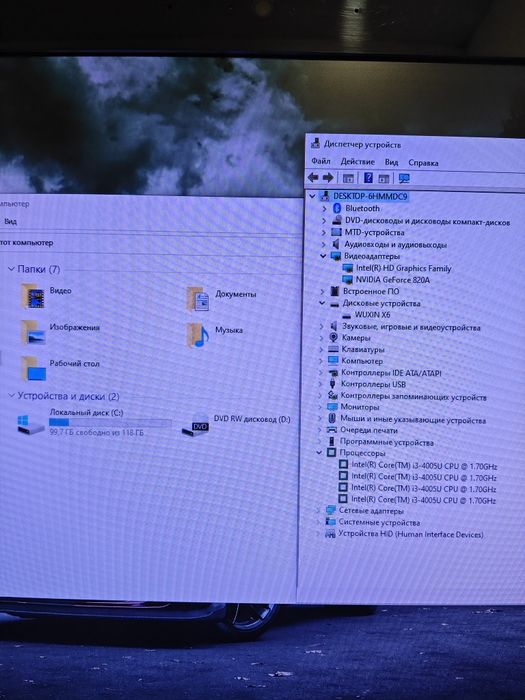Expand the Bluetooth node
Image resolution: width=525 pixels, height=700 pixels.
tap(325, 208)
